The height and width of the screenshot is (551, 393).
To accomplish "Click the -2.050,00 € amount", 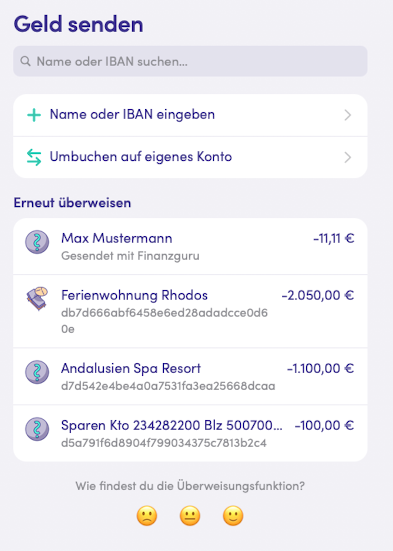I will (x=318, y=295).
